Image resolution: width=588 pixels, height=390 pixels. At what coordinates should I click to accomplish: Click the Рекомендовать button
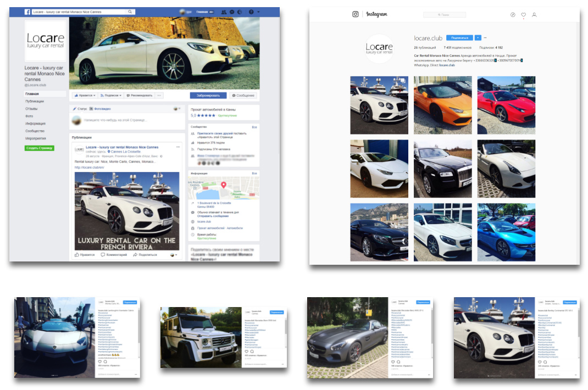point(140,96)
